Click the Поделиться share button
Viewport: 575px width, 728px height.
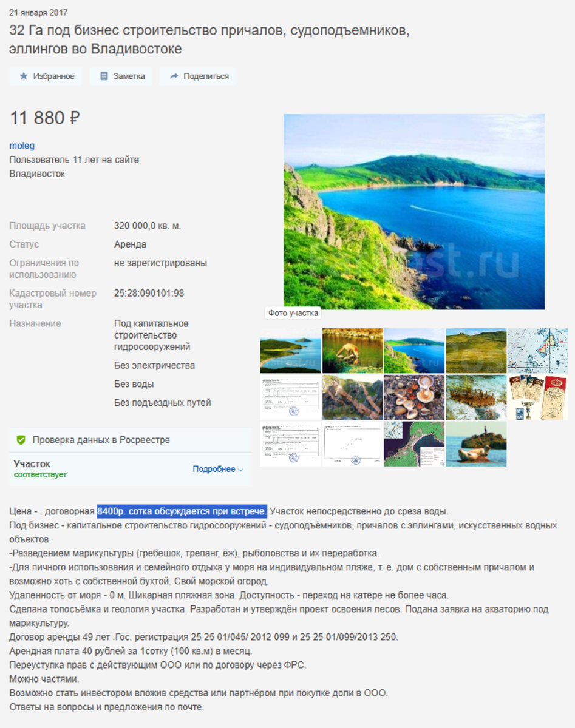199,76
